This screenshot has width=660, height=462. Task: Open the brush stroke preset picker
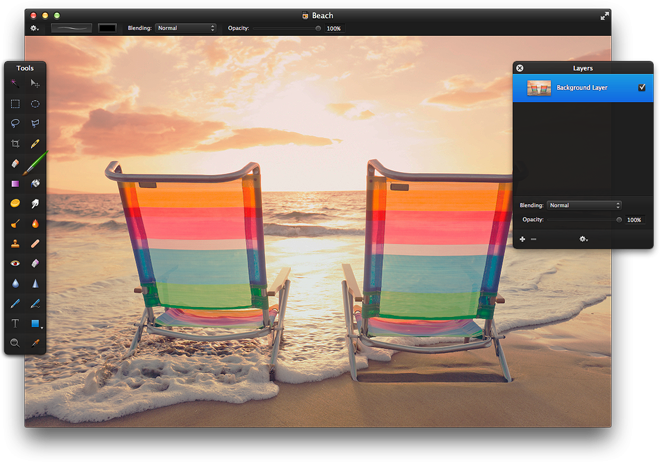[71, 28]
